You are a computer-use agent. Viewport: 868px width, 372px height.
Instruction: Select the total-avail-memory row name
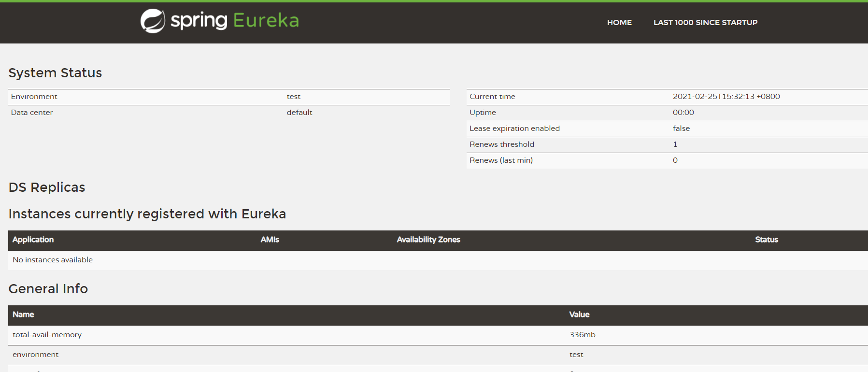point(47,335)
